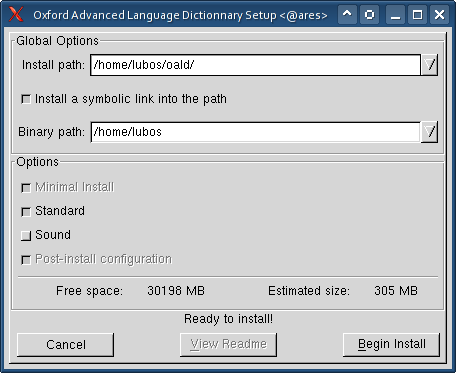Click the 30198 MB free space value
The image size is (456, 373).
pos(176,291)
